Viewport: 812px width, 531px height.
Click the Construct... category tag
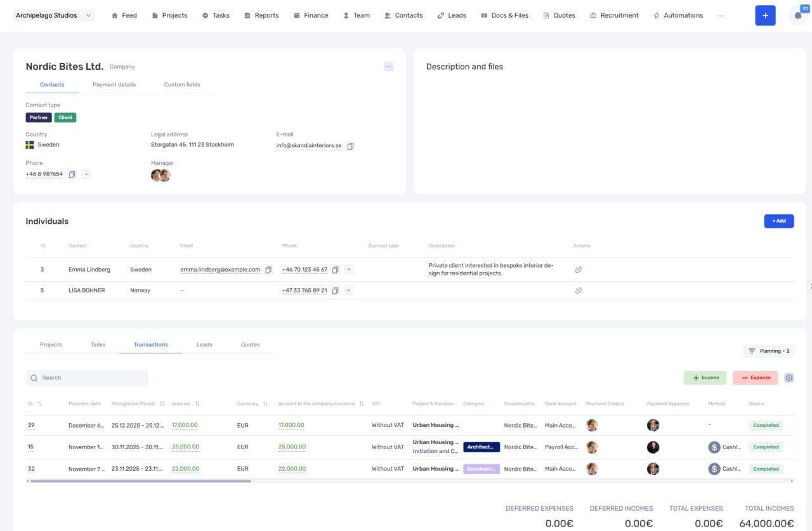pos(481,469)
